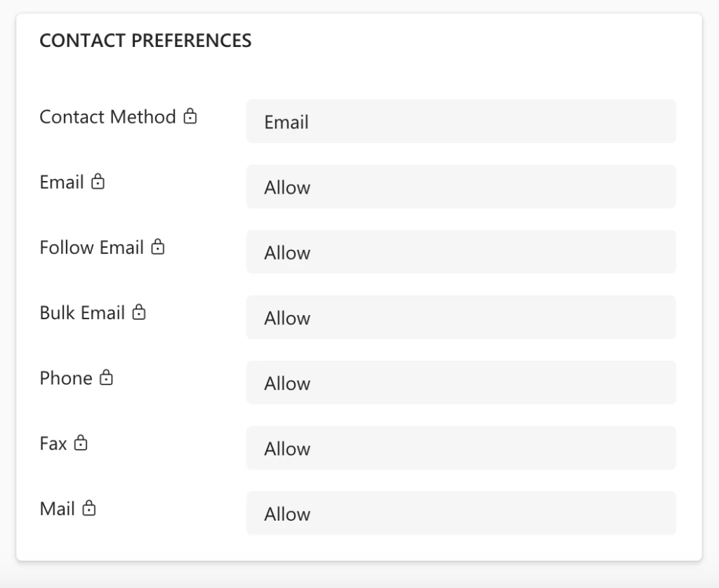This screenshot has width=719, height=588.
Task: Click the lock icon beside Bulk Email
Action: pos(139,313)
